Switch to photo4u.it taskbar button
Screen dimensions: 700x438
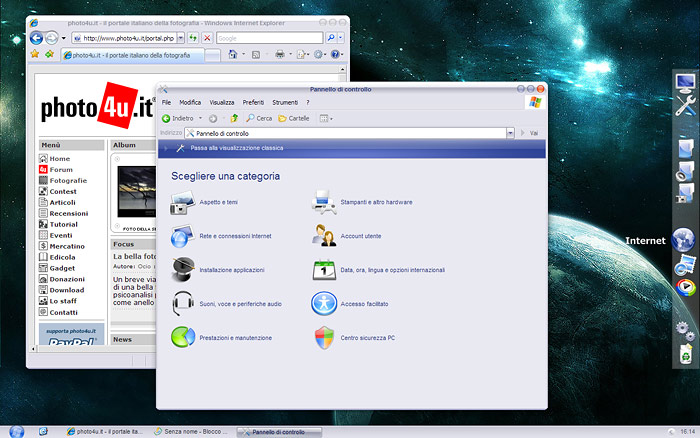click(105, 432)
